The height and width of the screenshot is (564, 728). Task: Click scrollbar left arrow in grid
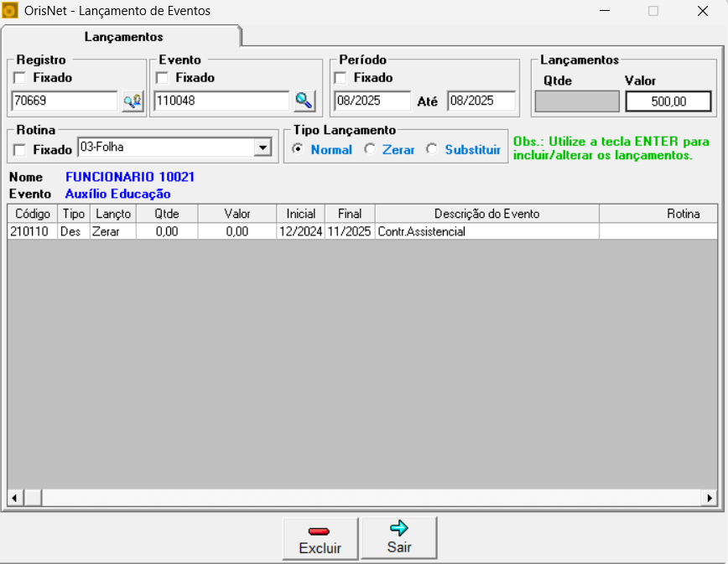click(14, 498)
